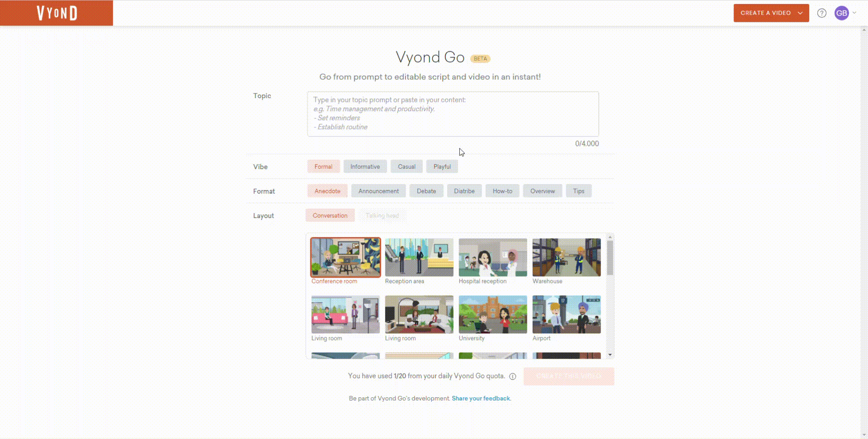
Task: Open the help question mark icon
Action: point(822,13)
